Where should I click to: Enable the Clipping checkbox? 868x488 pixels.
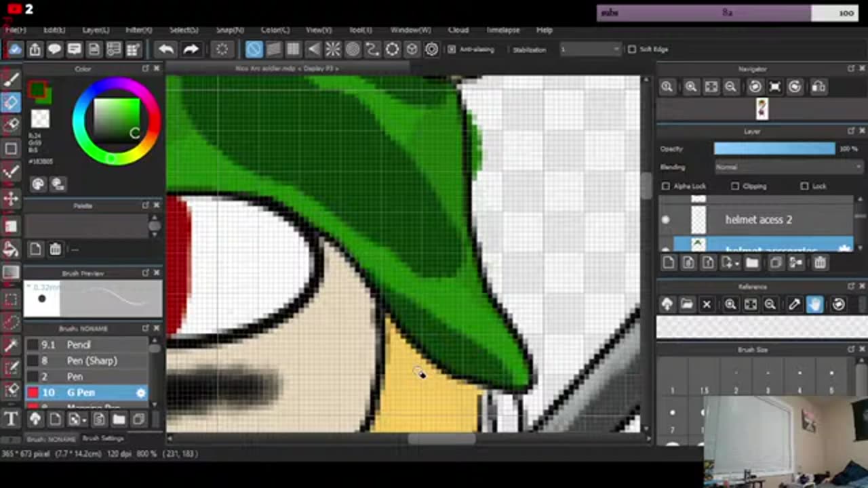[x=735, y=186]
